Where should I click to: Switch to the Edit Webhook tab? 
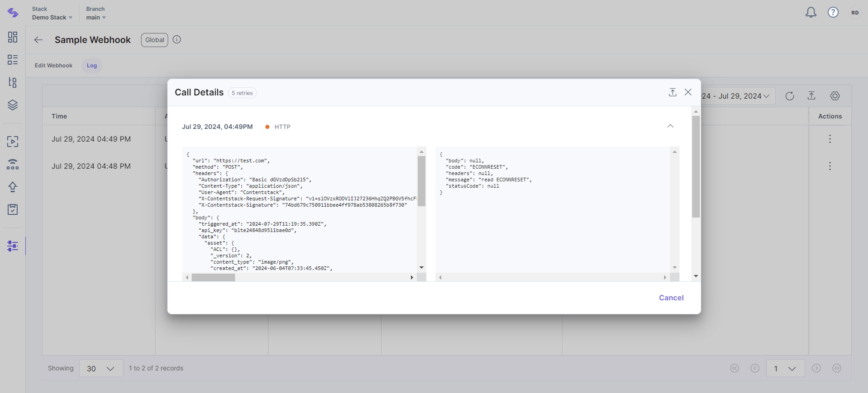tap(54, 65)
